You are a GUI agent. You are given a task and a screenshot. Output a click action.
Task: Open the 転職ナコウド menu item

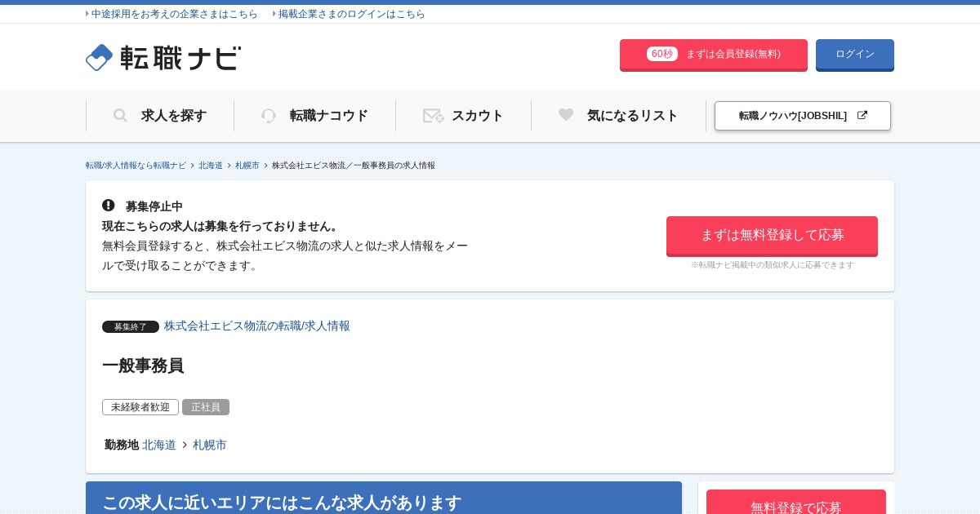(314, 116)
